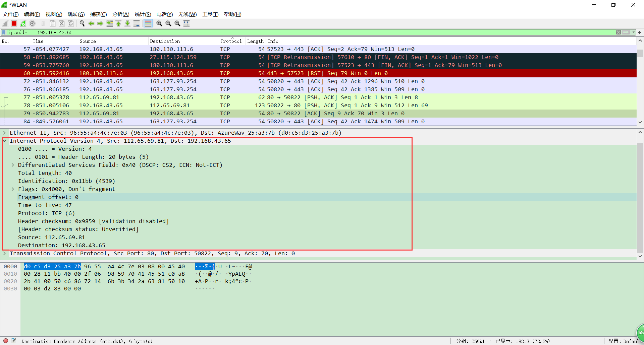Add a filter button with the plus icon
The height and width of the screenshot is (345, 644).
pos(640,32)
